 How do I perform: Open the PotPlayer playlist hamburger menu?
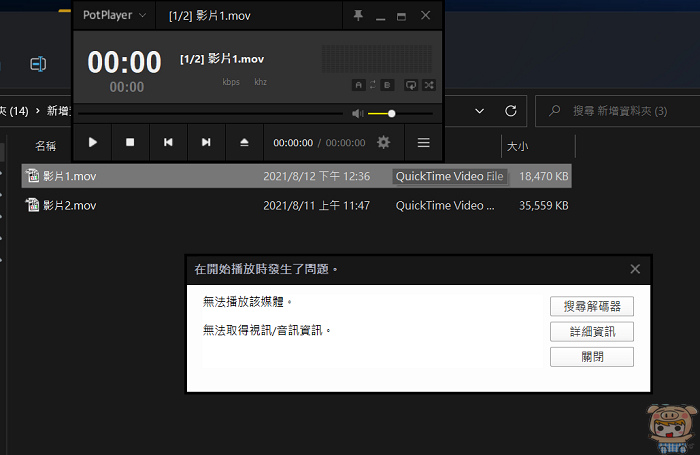tap(423, 143)
